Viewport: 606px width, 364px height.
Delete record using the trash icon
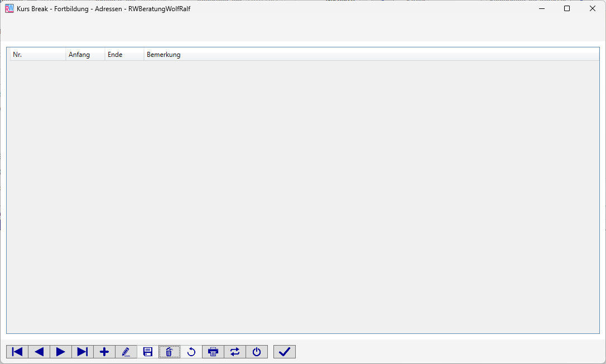(x=169, y=352)
